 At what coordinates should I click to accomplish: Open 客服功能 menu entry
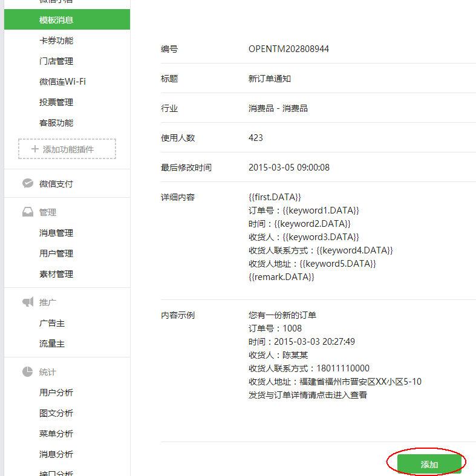(56, 123)
